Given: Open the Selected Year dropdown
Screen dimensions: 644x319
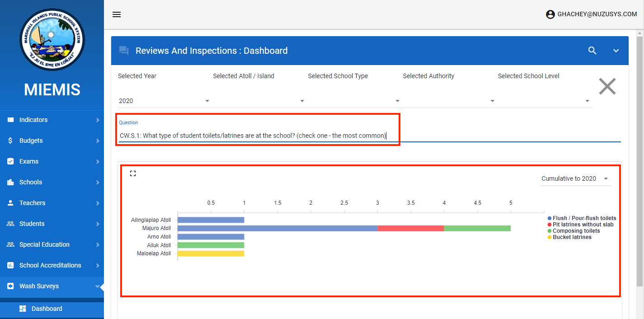Looking at the screenshot, I should click(164, 101).
